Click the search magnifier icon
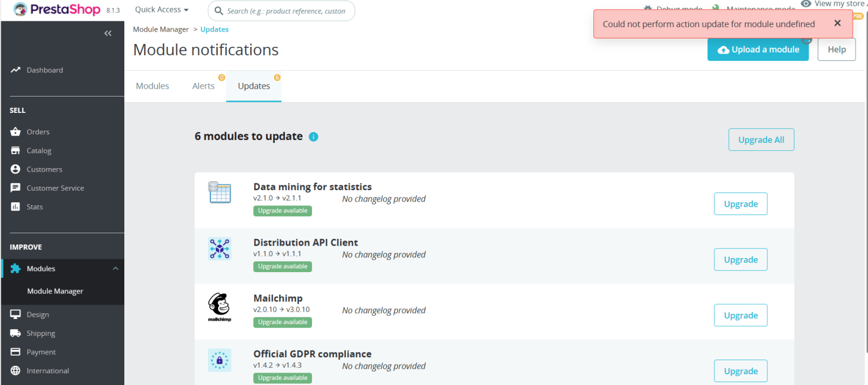Image resolution: width=868 pixels, height=385 pixels. 219,11
